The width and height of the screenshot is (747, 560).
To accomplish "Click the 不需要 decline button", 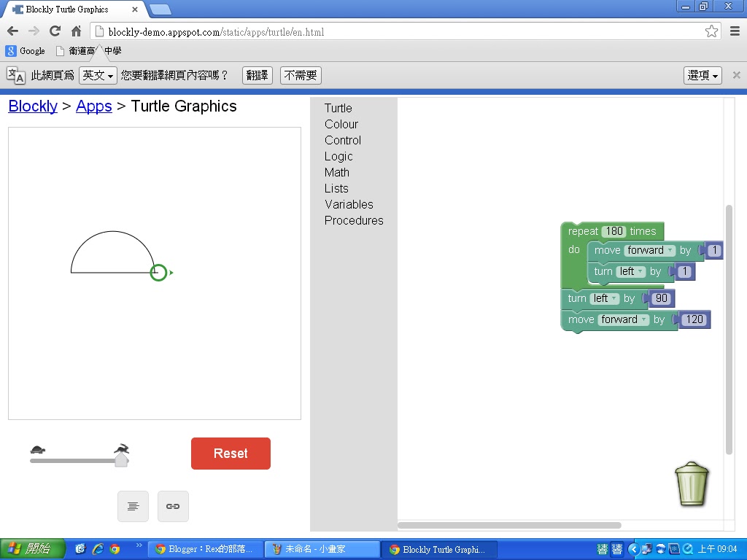I will coord(301,75).
